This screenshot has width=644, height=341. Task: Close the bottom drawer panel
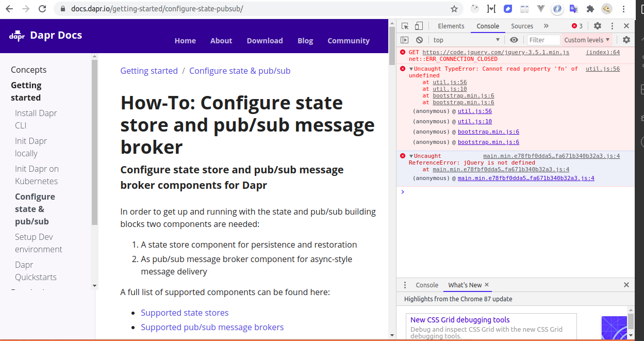pos(626,285)
